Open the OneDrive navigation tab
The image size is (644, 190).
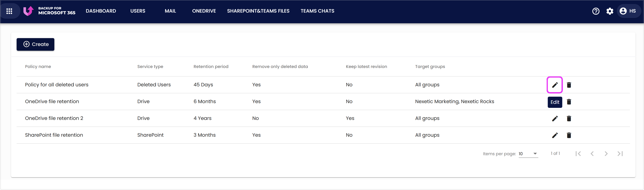(204, 11)
